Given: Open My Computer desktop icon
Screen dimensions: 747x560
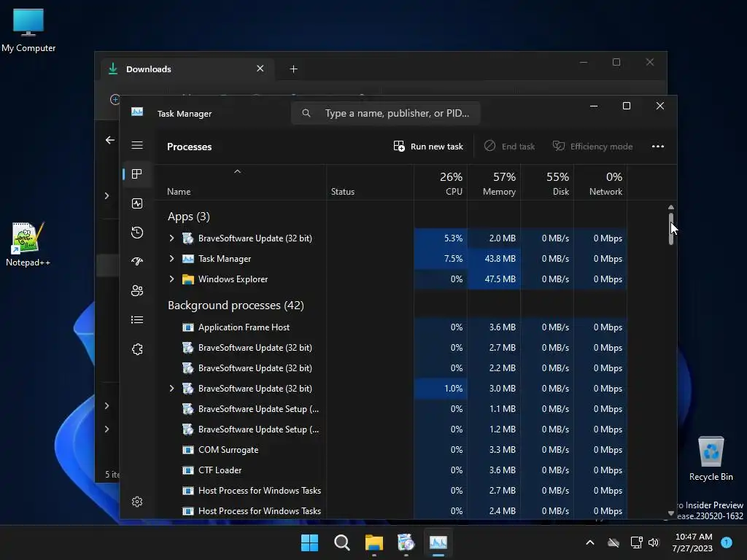Looking at the screenshot, I should pos(28,30).
